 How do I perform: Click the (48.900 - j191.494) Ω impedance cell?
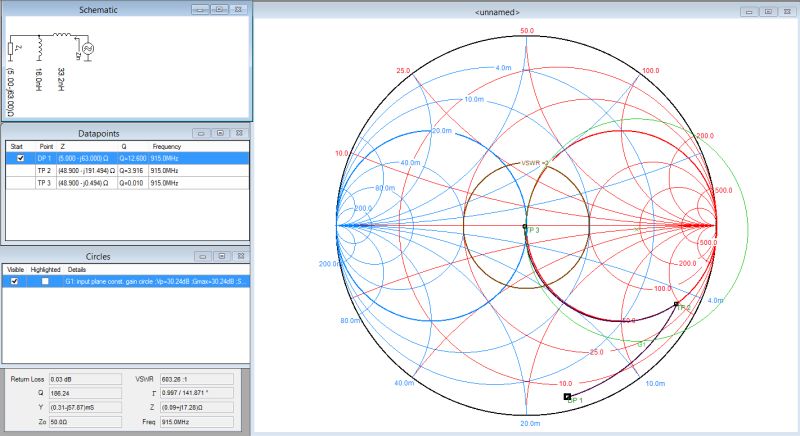[87, 170]
